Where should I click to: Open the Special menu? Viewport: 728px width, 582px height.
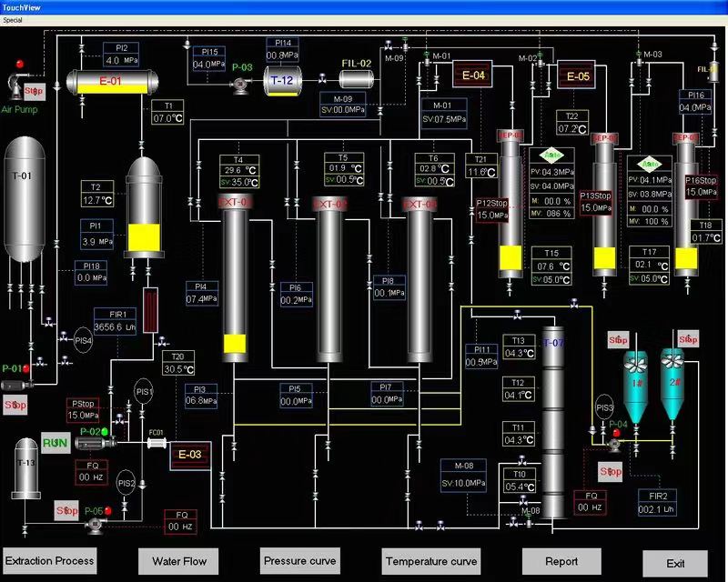click(13, 19)
